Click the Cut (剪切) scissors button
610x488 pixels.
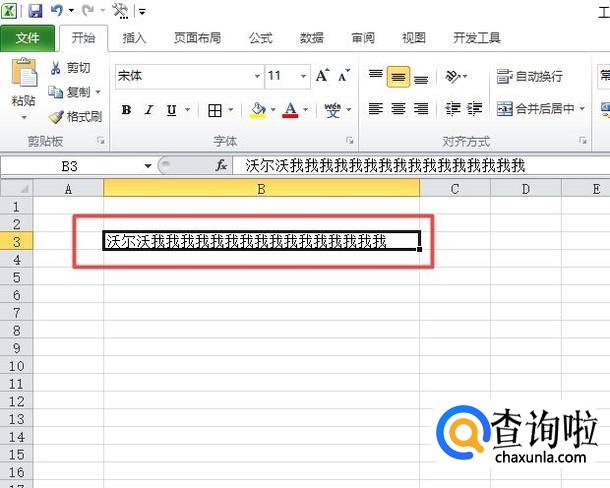71,68
